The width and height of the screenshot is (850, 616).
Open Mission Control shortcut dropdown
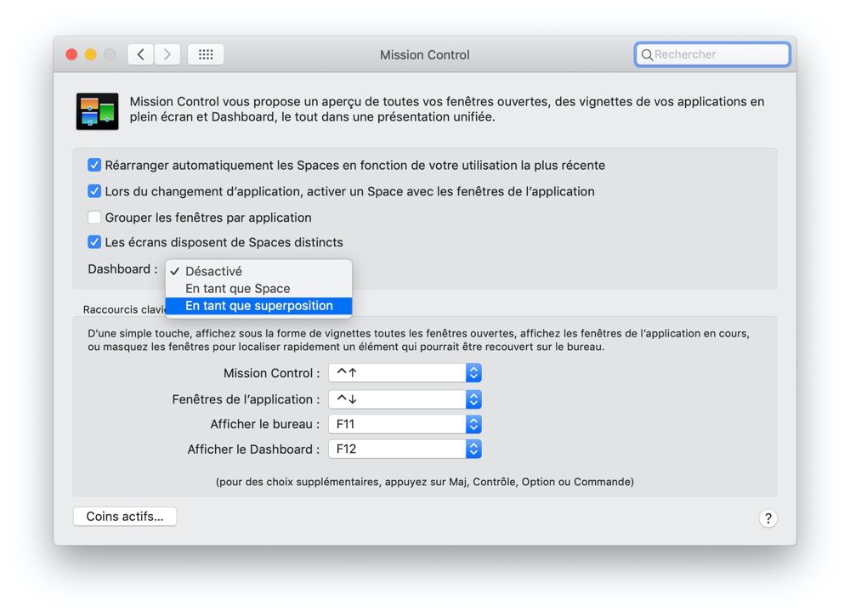click(x=405, y=373)
